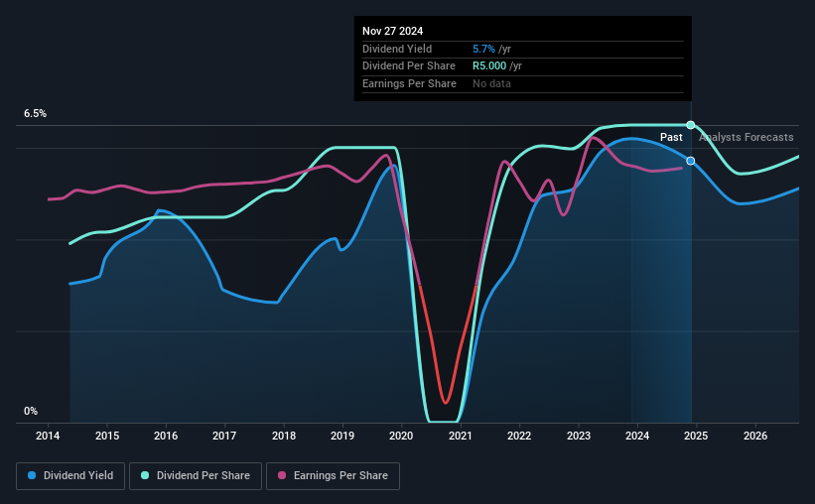
Task: Click the 0% y-axis label
Action: [x=31, y=411]
